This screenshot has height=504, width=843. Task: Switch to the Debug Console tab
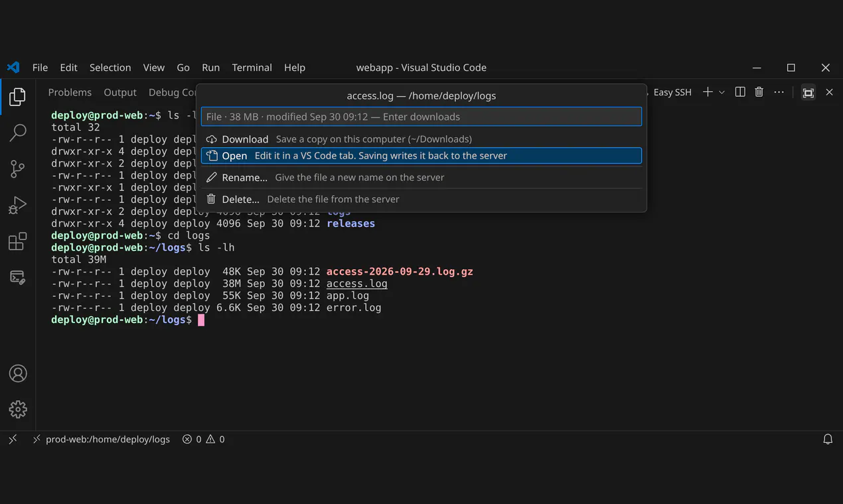[x=172, y=92]
